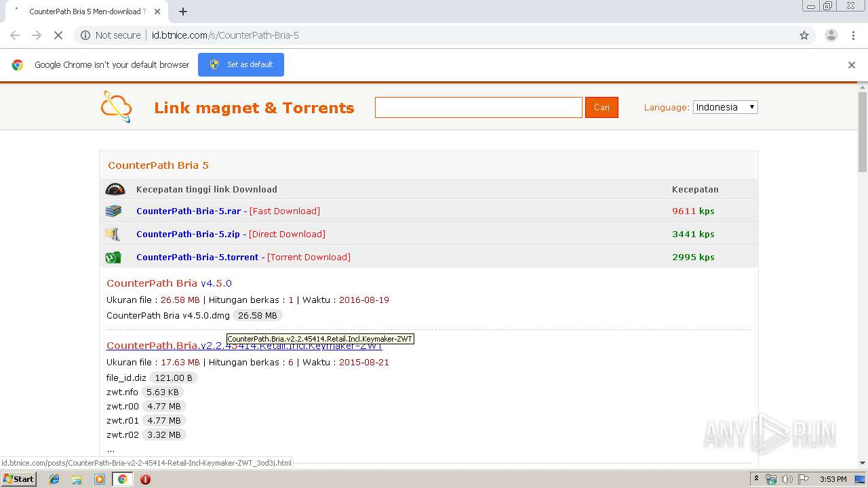Click the Kecepatan column header
Viewport: 868px width, 488px height.
click(x=695, y=189)
